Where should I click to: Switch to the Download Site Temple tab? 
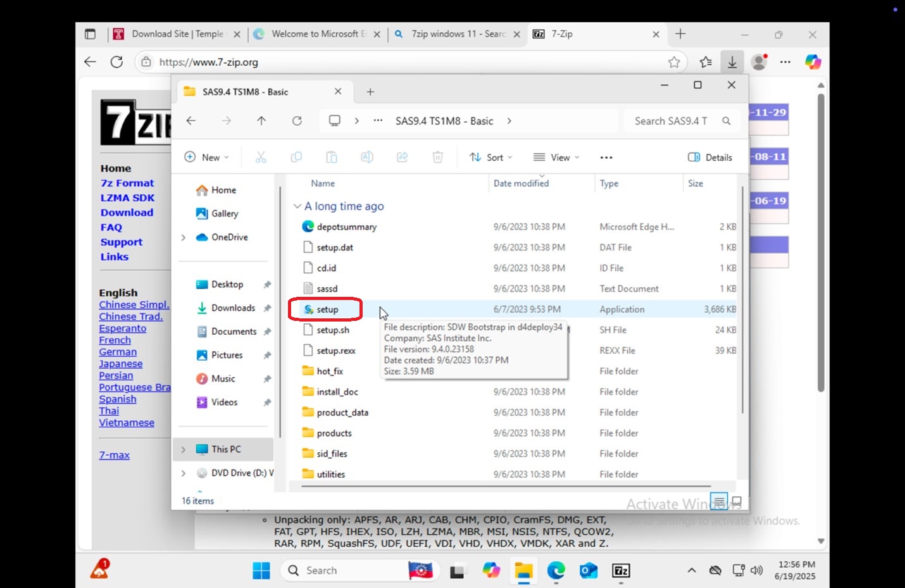177,34
